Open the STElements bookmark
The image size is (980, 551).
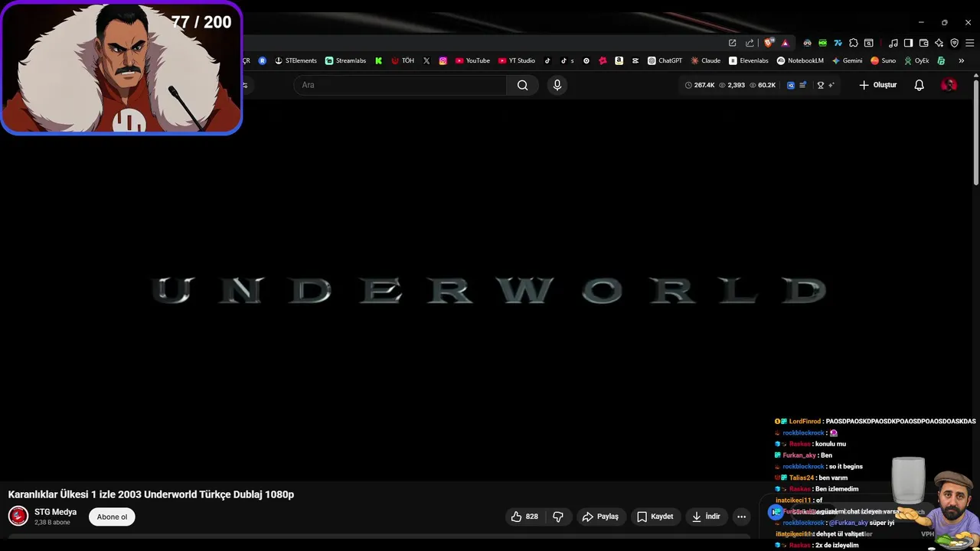(x=296, y=60)
